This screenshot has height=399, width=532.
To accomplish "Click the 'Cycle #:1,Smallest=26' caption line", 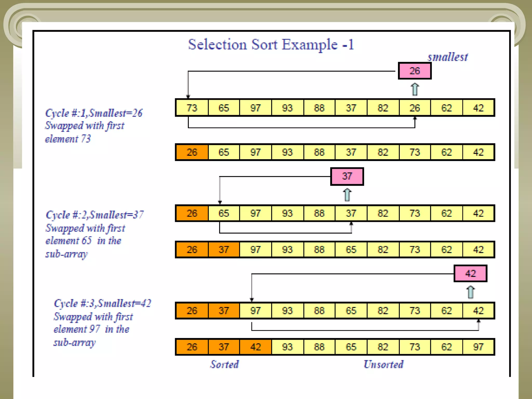I will (94, 113).
